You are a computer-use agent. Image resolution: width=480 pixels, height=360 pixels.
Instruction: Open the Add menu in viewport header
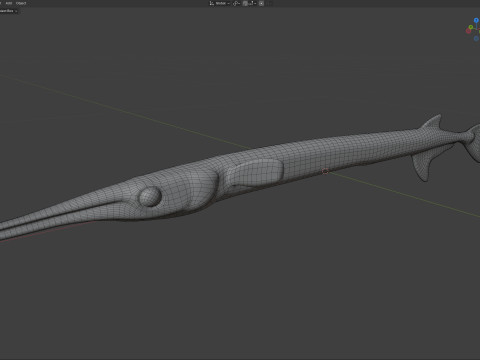click(x=9, y=3)
